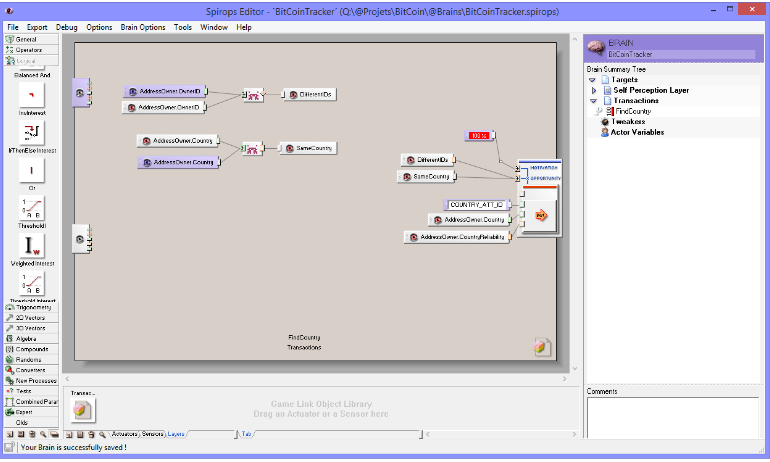Open the Expert category button
Screen dimensions: 770x462
coord(31,412)
